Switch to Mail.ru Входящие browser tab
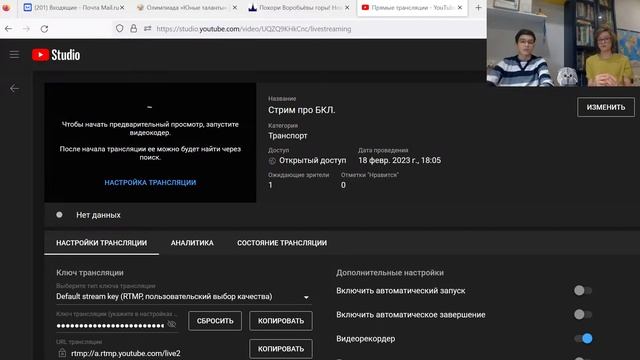This screenshot has width=640, height=360. tap(74, 8)
